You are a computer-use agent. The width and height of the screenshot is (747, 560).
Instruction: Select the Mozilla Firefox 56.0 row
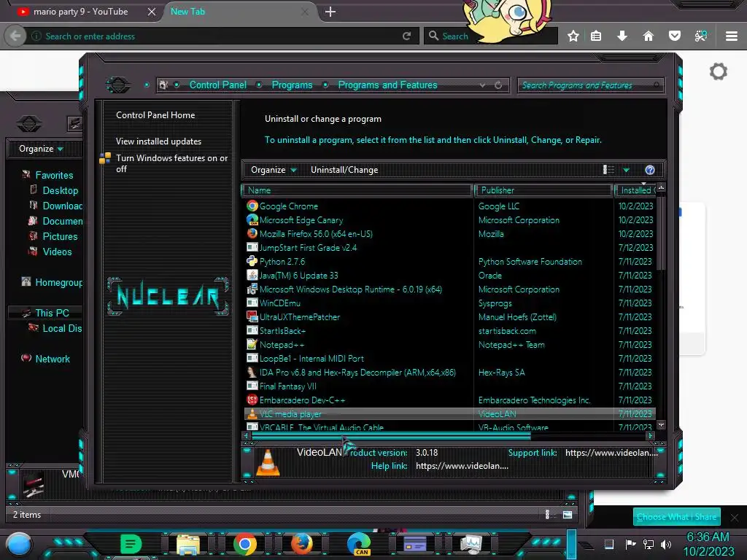[450, 234]
